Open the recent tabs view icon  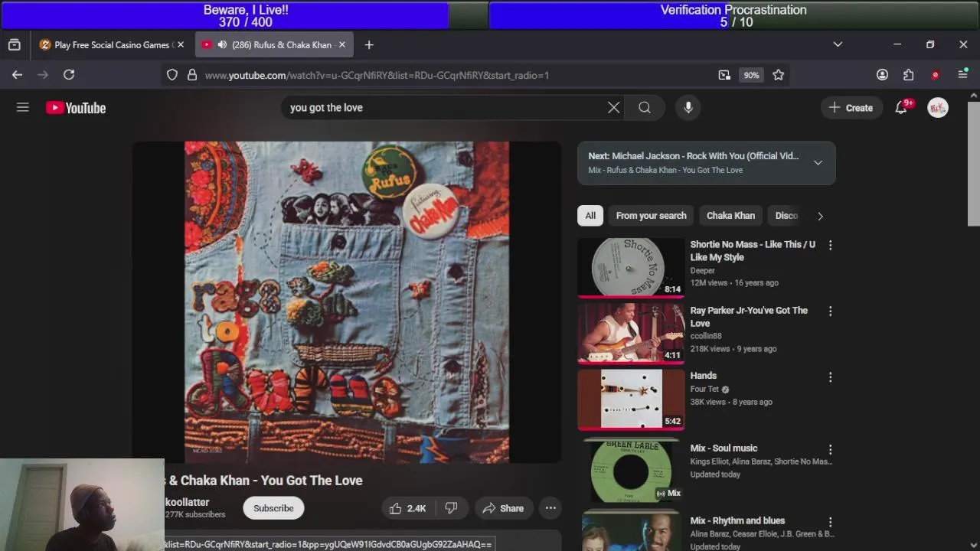pos(14,45)
